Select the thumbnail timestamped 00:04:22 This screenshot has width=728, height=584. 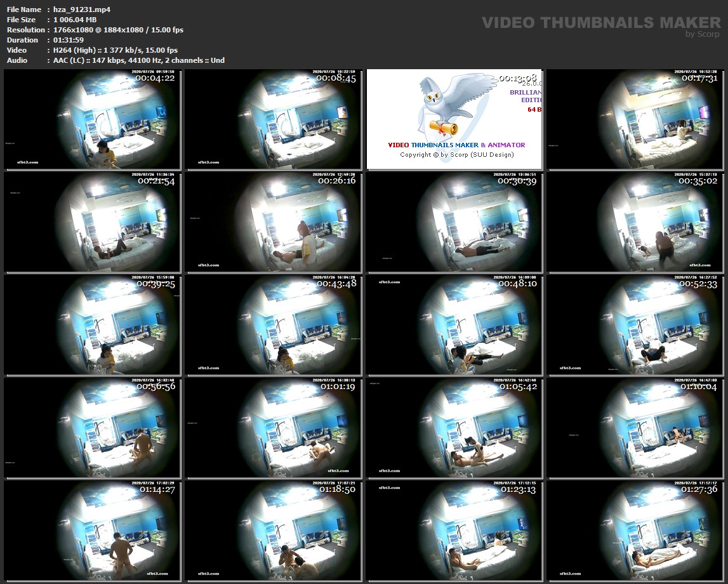click(x=92, y=119)
